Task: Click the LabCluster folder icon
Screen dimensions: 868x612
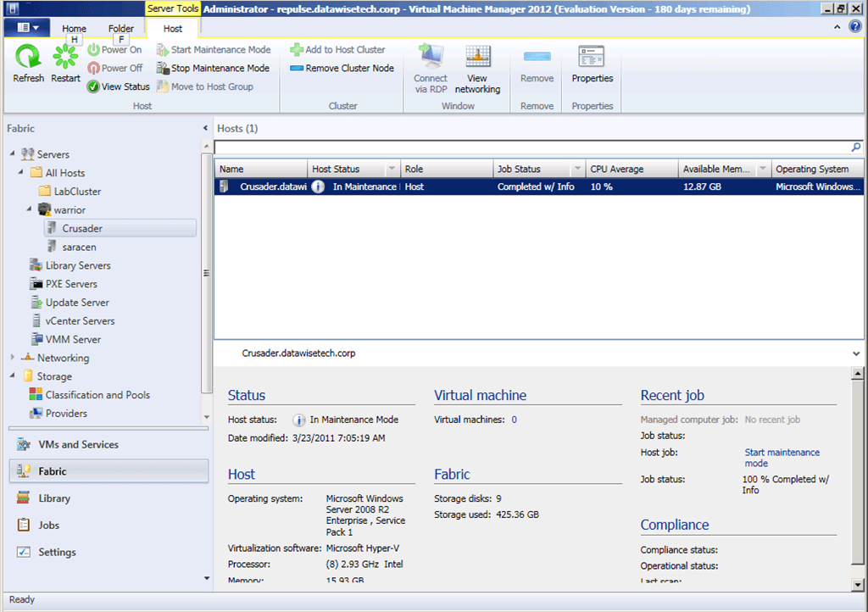Action: [x=45, y=191]
